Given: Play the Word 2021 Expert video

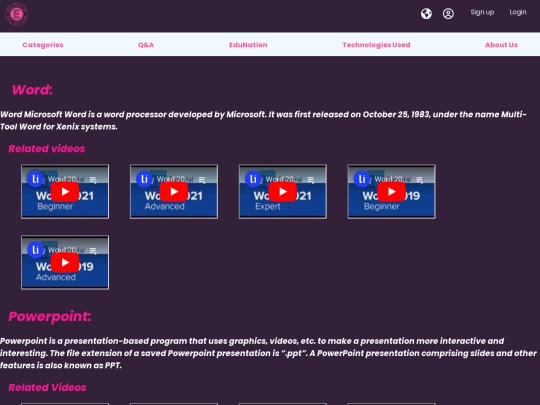Looking at the screenshot, I should [283, 192].
